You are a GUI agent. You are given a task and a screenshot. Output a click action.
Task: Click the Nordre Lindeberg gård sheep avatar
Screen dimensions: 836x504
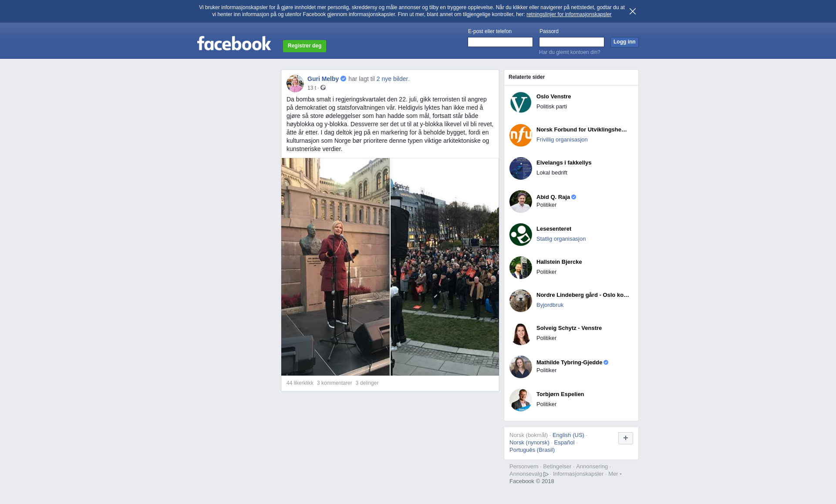pyautogui.click(x=520, y=301)
